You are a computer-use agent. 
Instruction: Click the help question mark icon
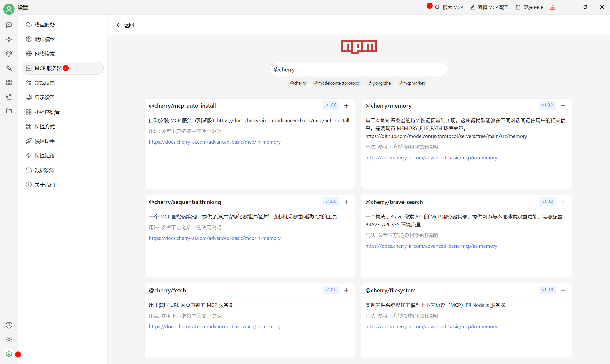(9, 325)
